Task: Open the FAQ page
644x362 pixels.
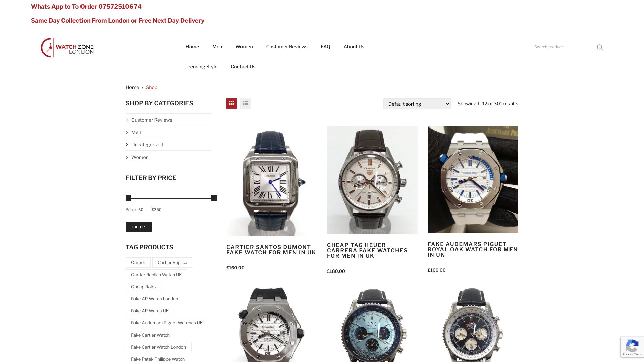Action: coord(325,47)
